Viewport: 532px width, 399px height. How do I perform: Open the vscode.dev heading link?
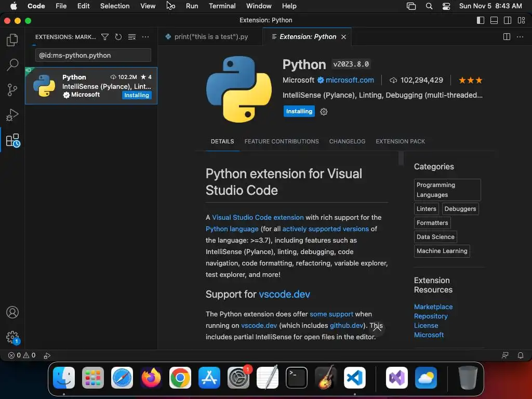click(284, 294)
